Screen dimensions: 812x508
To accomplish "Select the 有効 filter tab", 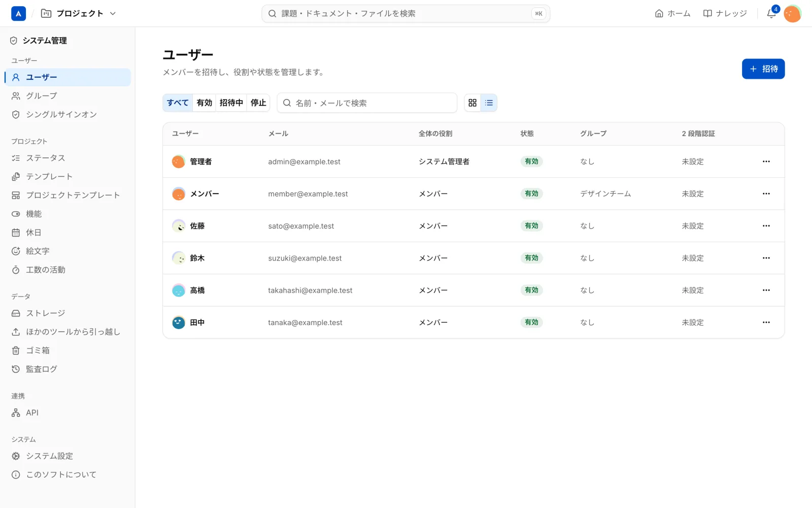I will 205,103.
